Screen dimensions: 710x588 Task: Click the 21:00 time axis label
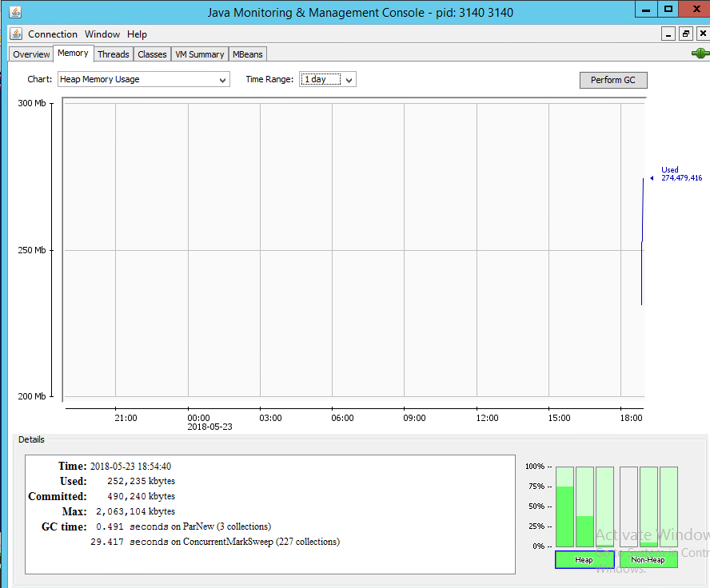click(x=126, y=418)
